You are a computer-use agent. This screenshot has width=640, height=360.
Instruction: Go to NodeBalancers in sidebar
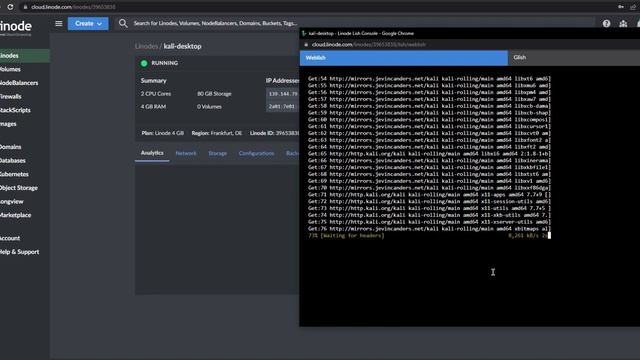tap(19, 83)
